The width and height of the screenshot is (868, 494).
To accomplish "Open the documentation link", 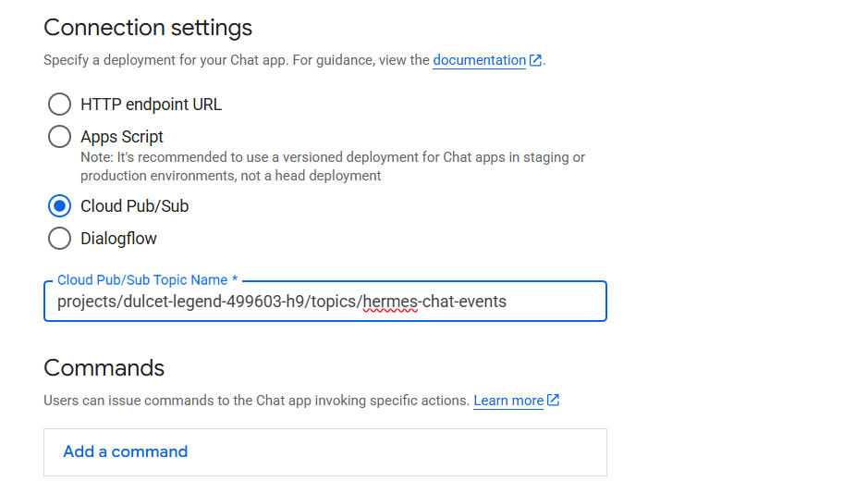I will [479, 60].
